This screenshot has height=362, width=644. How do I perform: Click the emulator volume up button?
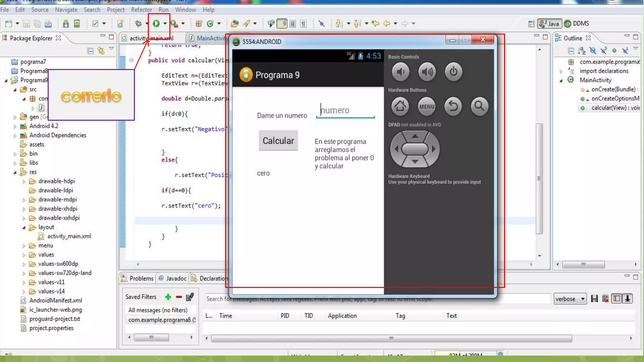coord(427,72)
